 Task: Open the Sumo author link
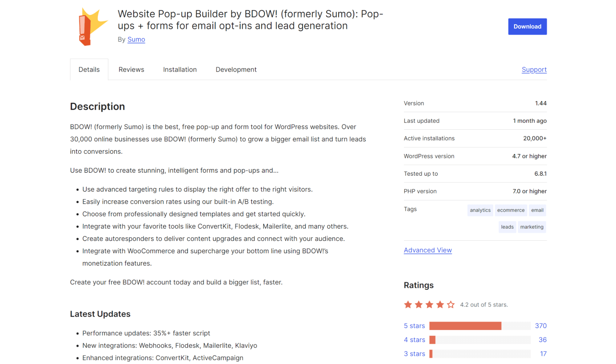136,39
